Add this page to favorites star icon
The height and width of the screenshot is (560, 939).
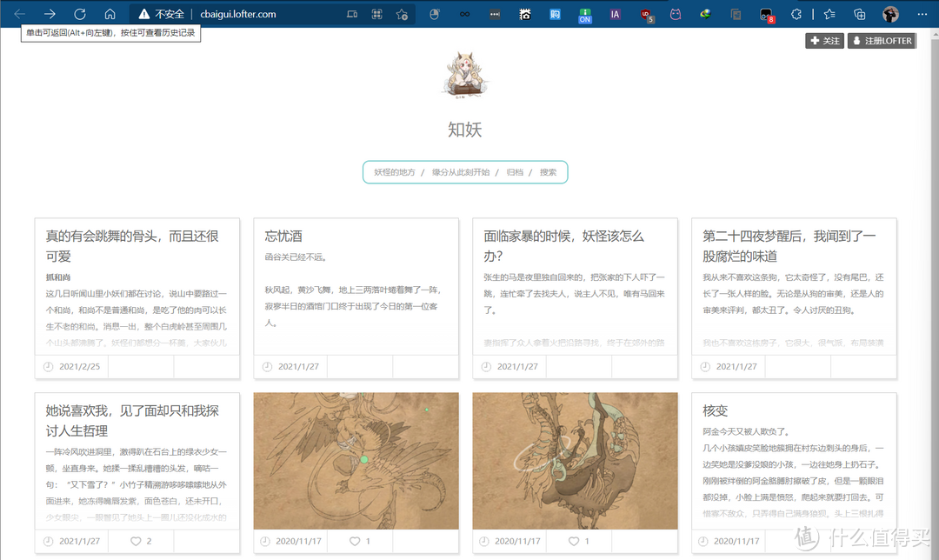tap(402, 15)
